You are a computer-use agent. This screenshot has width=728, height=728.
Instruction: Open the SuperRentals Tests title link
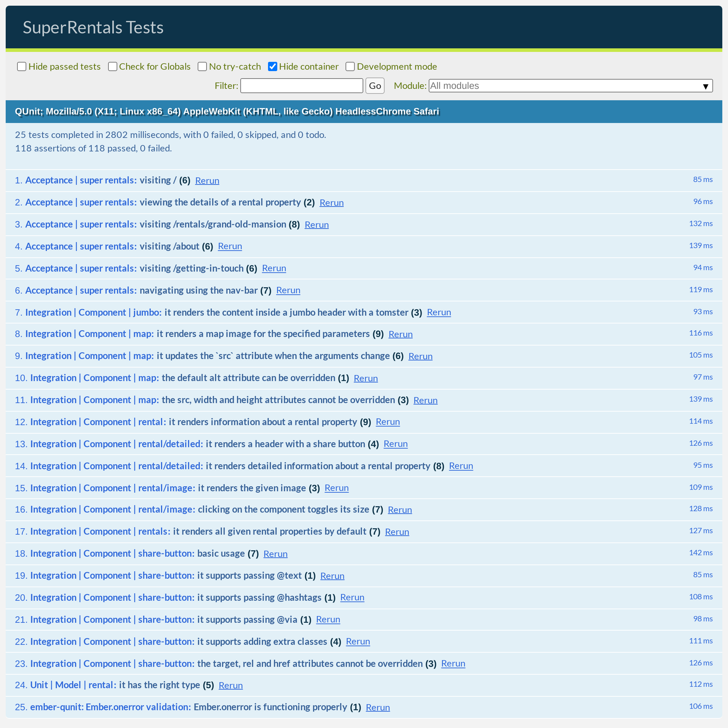93,27
